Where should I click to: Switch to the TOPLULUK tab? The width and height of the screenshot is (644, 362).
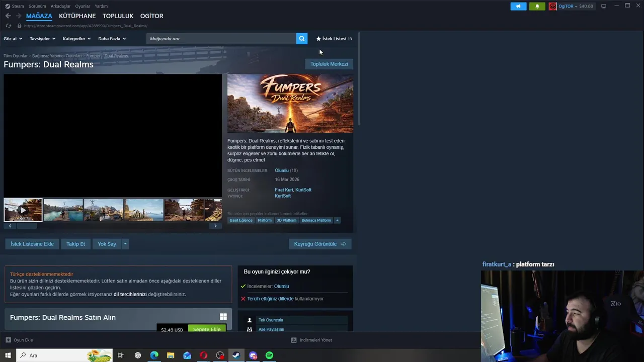(118, 16)
